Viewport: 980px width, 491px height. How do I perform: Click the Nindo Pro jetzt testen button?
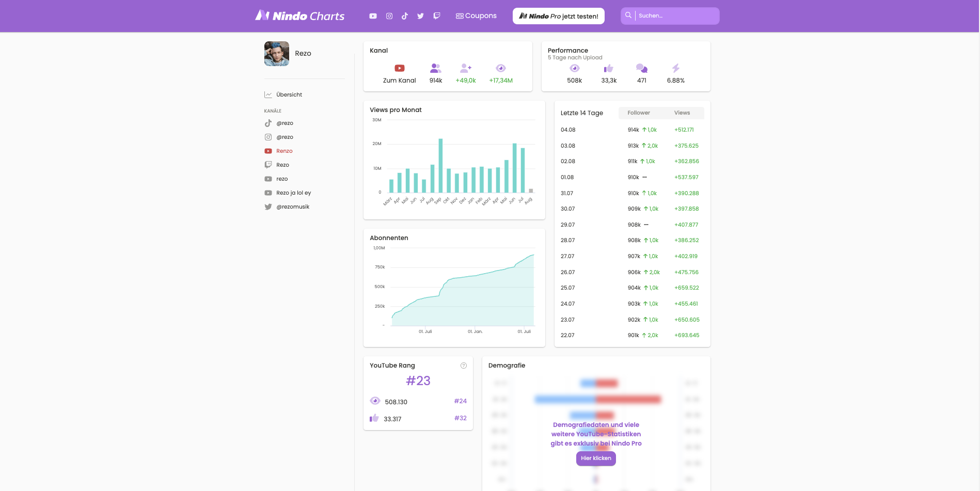tap(558, 15)
